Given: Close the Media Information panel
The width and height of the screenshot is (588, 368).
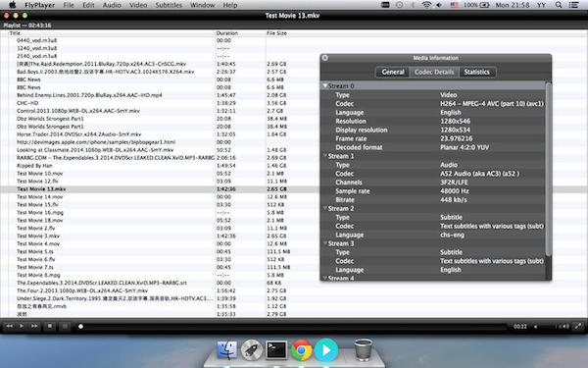Looking at the screenshot, I should click(325, 58).
